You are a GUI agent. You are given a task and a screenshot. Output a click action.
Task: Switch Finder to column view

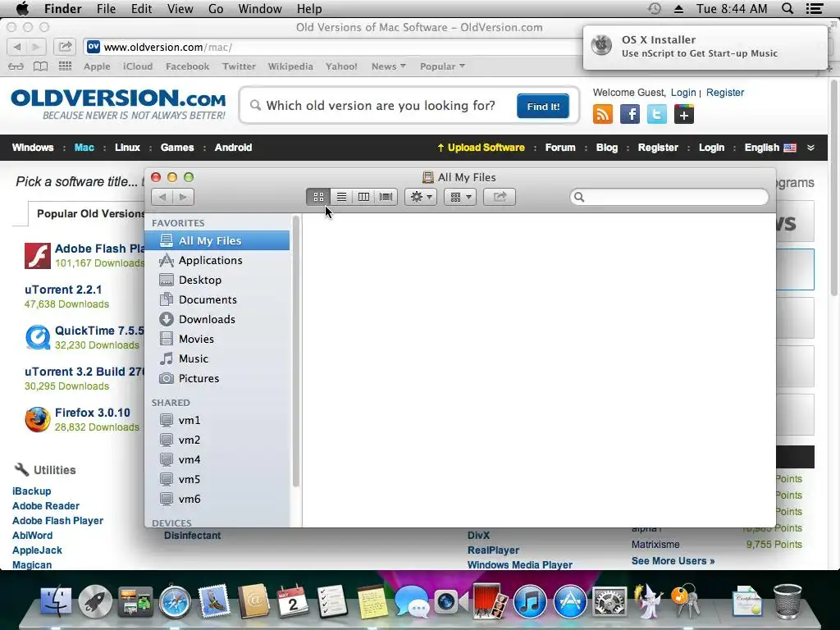[x=363, y=197]
